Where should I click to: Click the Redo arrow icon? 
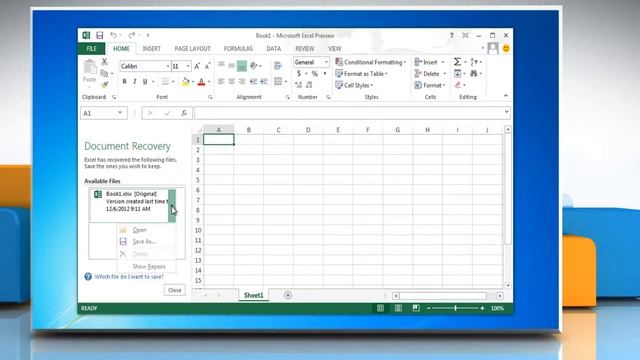click(x=131, y=35)
